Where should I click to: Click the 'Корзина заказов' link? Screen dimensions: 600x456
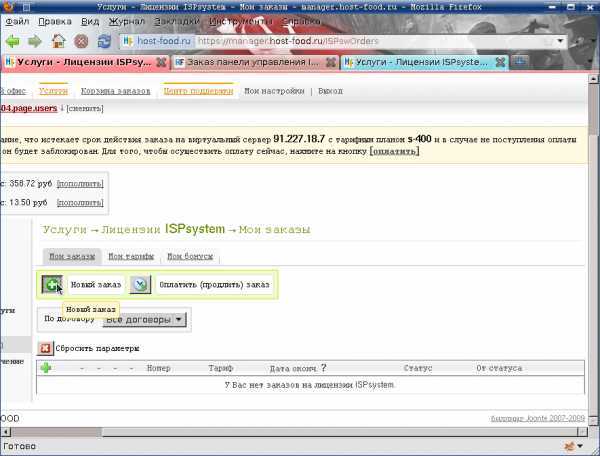(116, 91)
